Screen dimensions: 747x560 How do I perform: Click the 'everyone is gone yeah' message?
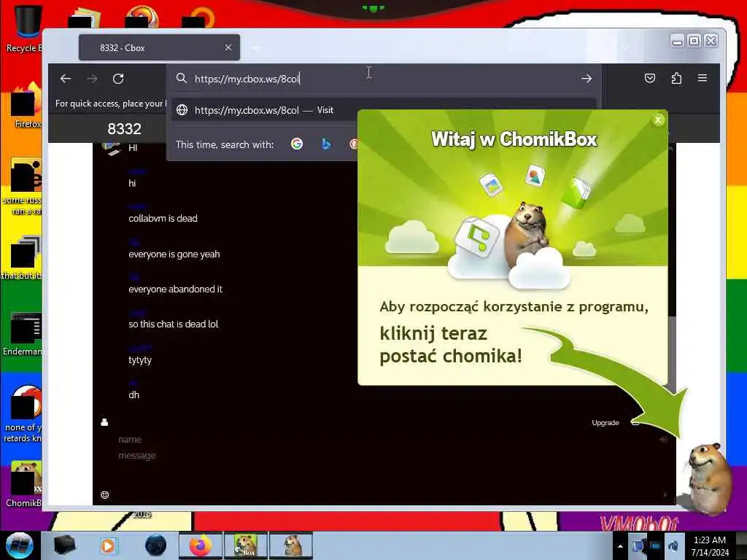174,254
